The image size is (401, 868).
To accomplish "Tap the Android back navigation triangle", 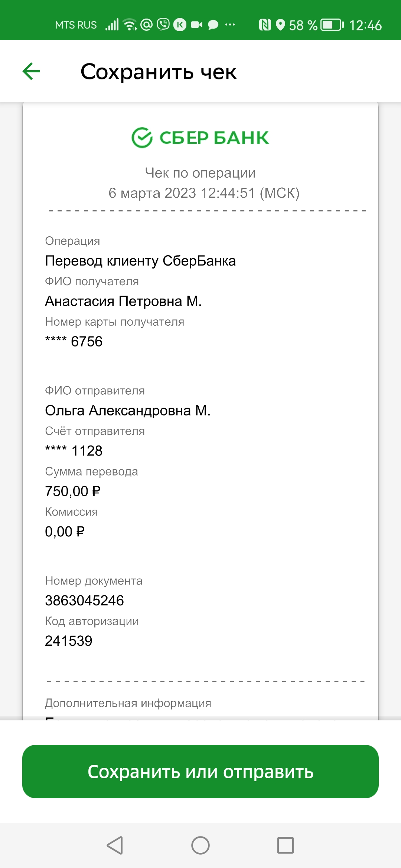I will pos(115,845).
